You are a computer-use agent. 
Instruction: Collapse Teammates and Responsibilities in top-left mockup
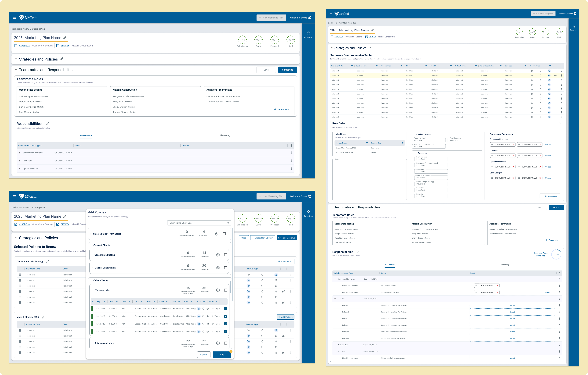(16, 70)
